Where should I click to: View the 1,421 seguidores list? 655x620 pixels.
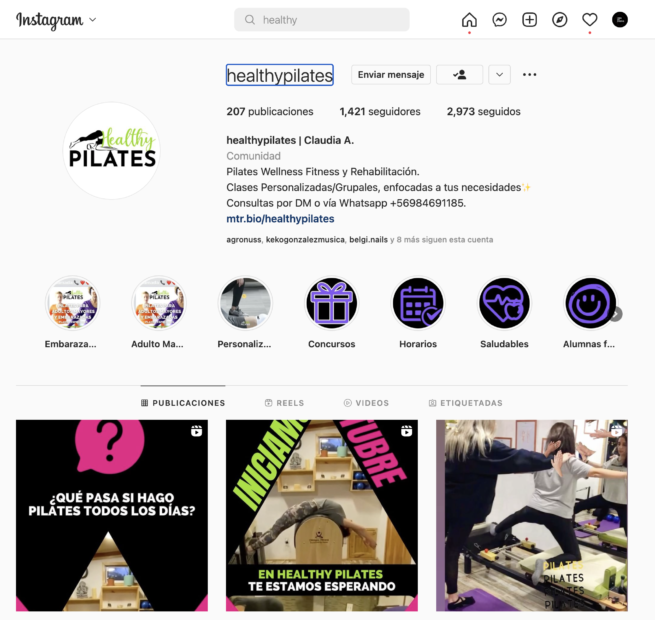380,112
